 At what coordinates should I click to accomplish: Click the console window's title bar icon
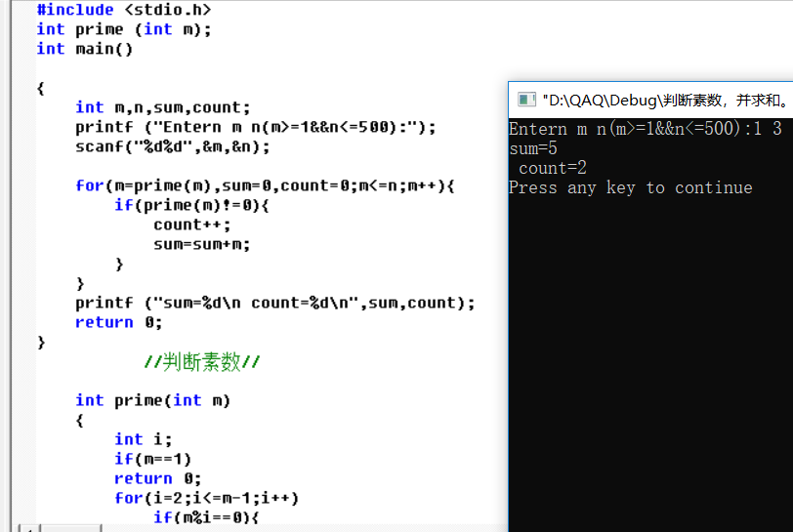pos(526,100)
